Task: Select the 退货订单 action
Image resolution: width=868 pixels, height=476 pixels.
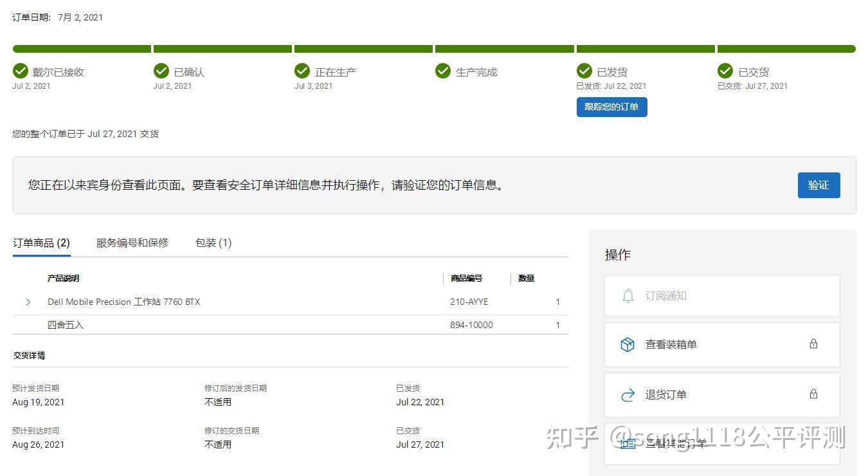Action: click(722, 395)
